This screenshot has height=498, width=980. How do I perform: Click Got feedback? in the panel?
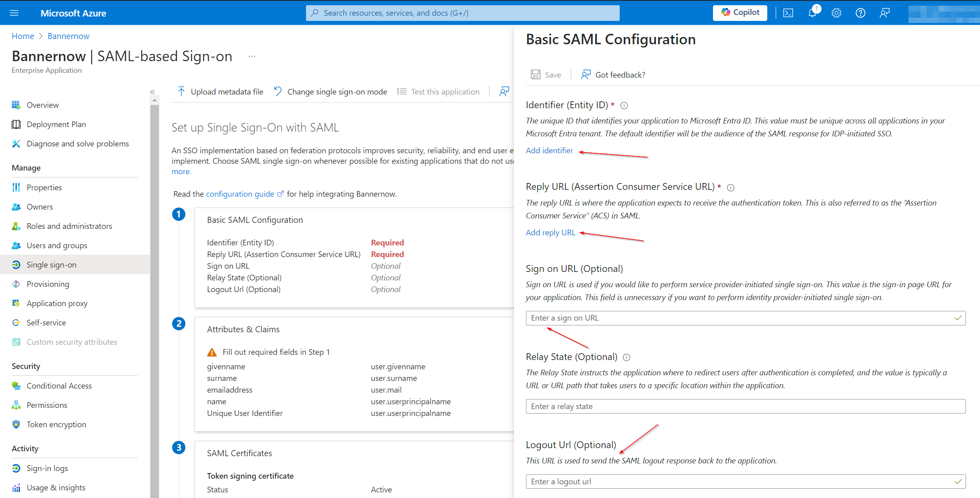tap(613, 75)
